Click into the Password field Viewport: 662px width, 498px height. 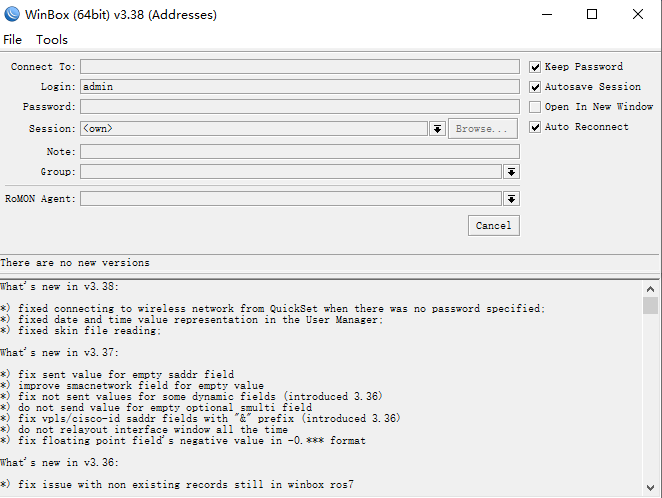tap(300, 106)
